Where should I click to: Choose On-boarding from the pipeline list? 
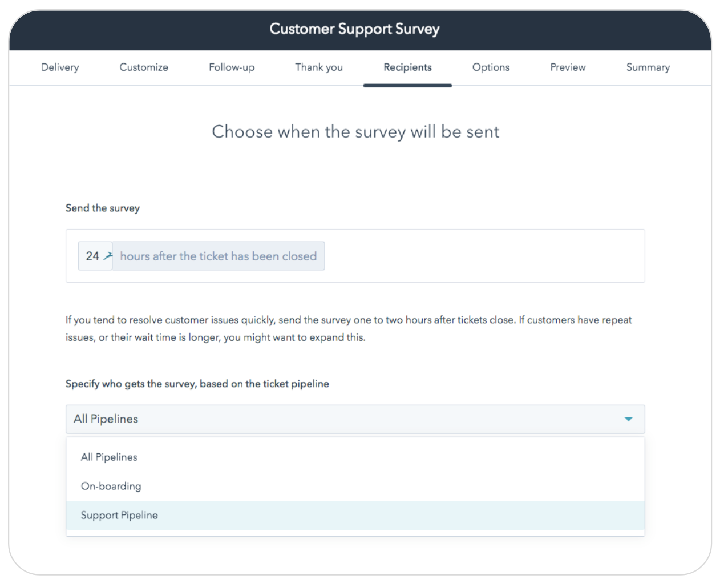coord(111,487)
